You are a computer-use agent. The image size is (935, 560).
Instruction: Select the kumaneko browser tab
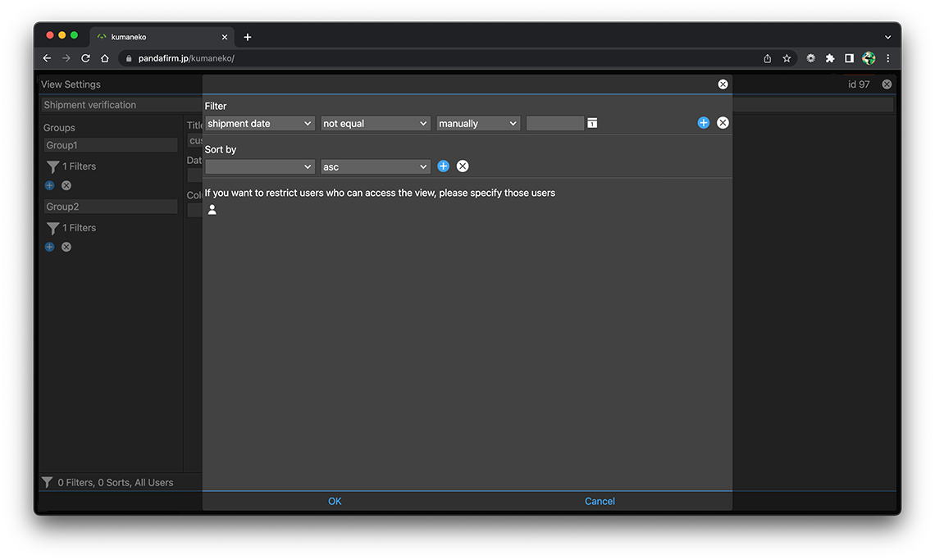[156, 37]
